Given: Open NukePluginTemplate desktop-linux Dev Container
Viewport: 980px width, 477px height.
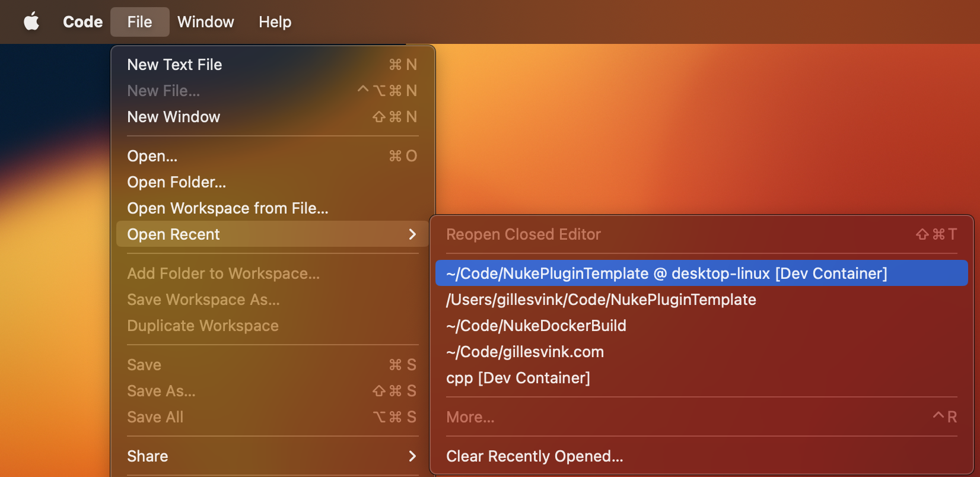Looking at the screenshot, I should point(666,274).
